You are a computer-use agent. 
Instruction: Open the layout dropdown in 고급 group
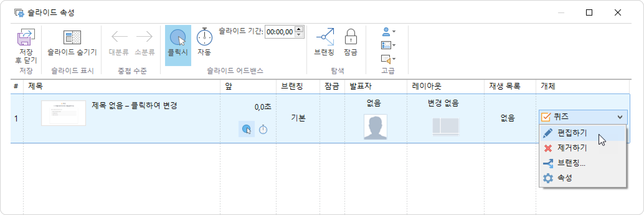[x=388, y=45]
